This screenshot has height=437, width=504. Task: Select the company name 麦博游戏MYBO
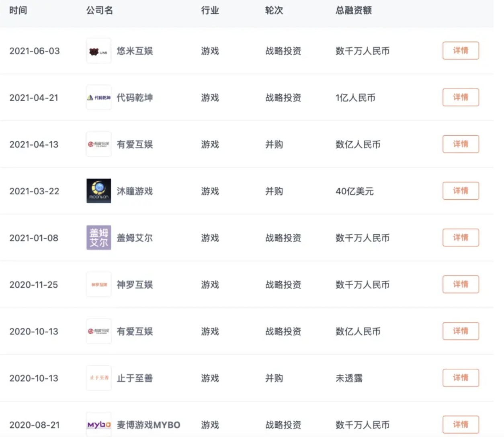148,425
